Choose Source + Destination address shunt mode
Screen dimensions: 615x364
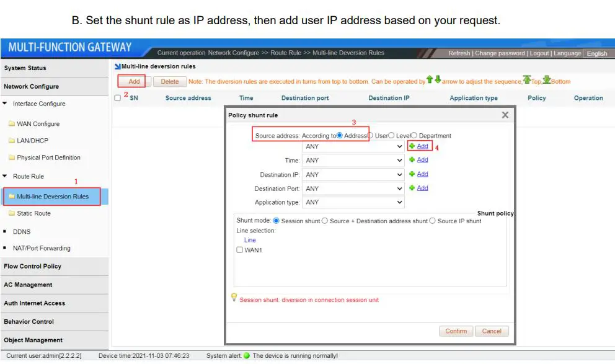[x=325, y=221]
